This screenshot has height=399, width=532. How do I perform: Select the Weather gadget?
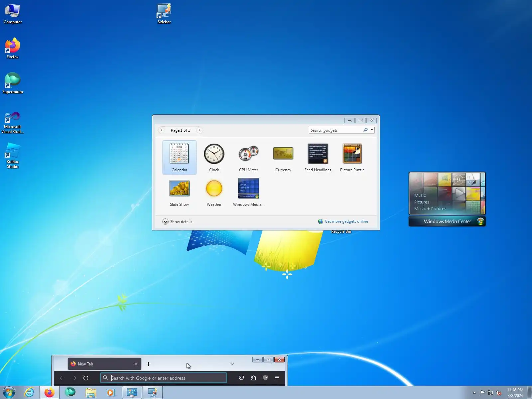214,193
